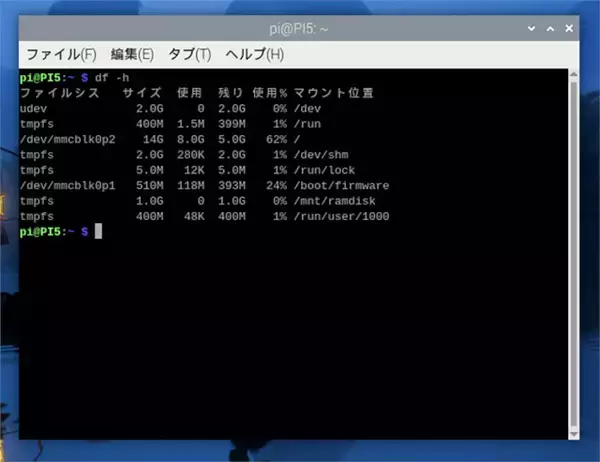600x462 pixels.
Task: Click the '使用%' column header
Action: point(270,93)
